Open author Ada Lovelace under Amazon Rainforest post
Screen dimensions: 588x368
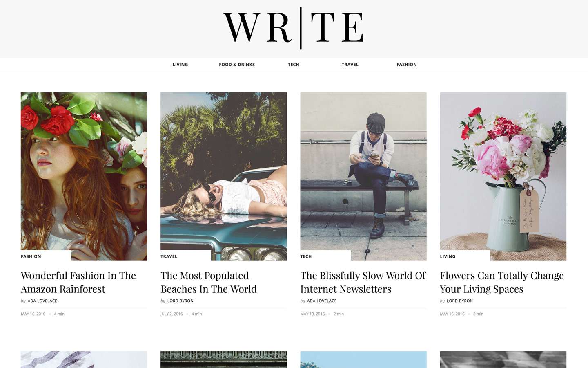pyautogui.click(x=42, y=301)
